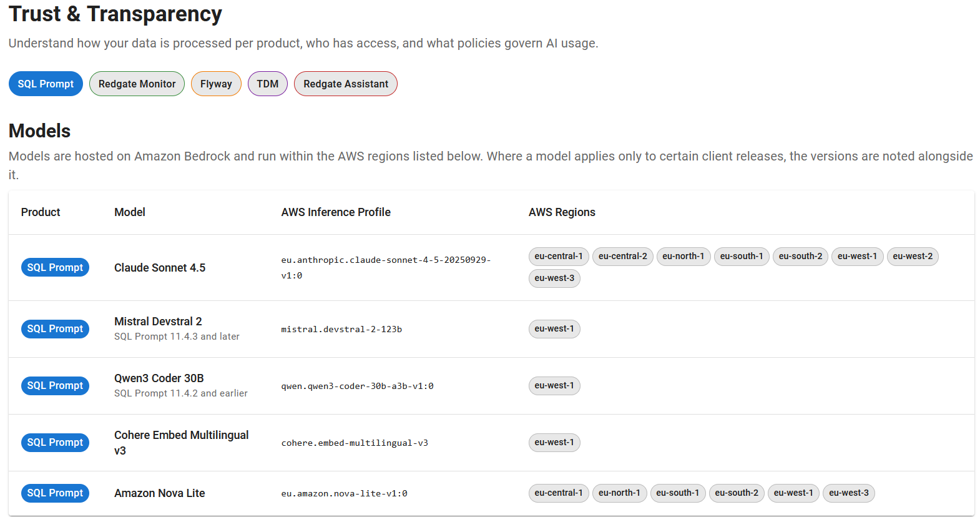
Task: Click the SQL Prompt badge in the Qwen3 Coder 30B row
Action: point(55,385)
